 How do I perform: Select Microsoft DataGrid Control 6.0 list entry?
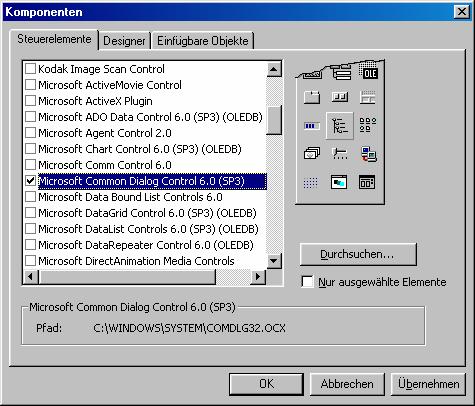(147, 213)
